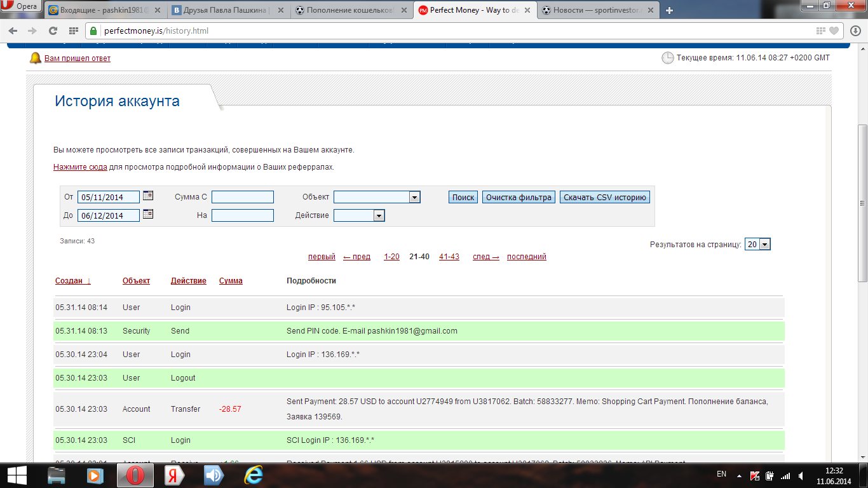Go to первый page link

[322, 257]
